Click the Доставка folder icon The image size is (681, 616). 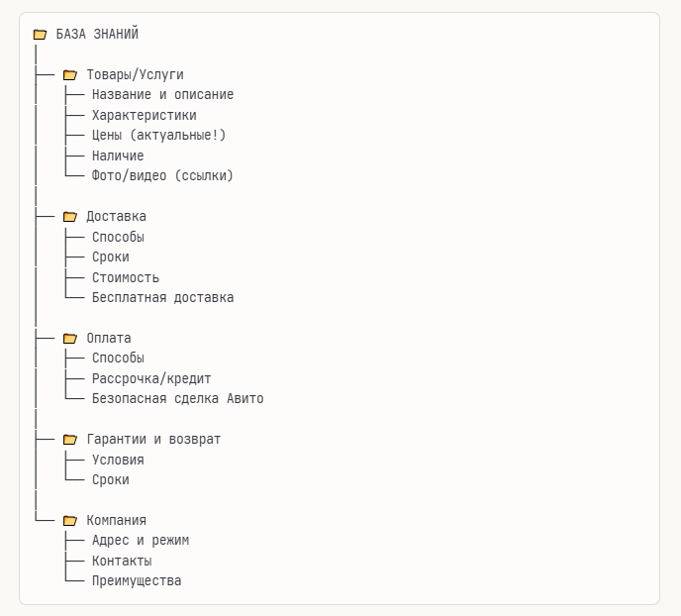click(70, 217)
